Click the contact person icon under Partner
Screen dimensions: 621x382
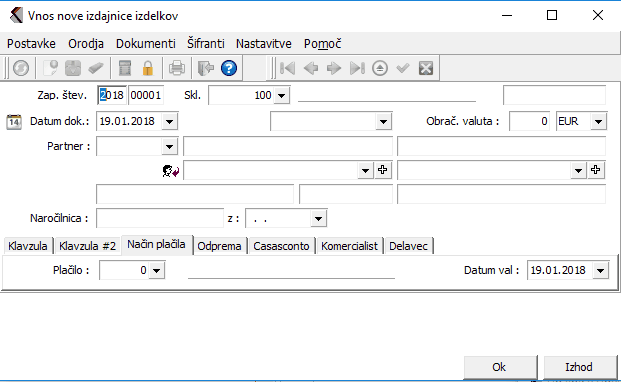click(171, 171)
